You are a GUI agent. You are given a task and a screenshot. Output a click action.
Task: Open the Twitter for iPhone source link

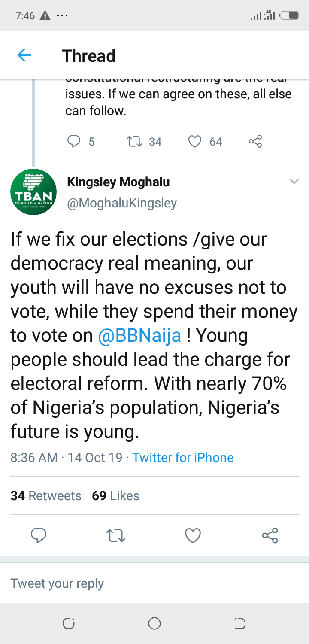pyautogui.click(x=183, y=457)
